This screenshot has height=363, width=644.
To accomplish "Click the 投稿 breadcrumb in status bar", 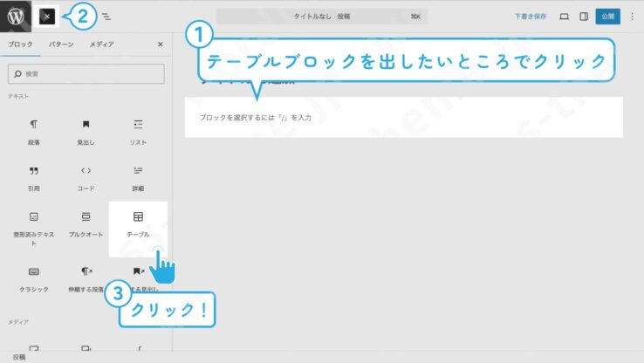I will (19, 357).
